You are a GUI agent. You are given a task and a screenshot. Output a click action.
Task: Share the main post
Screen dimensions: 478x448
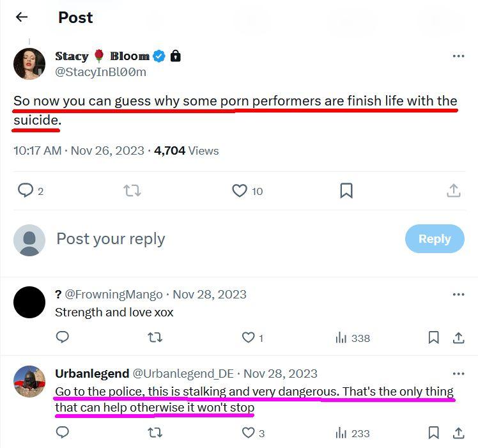[x=453, y=190]
